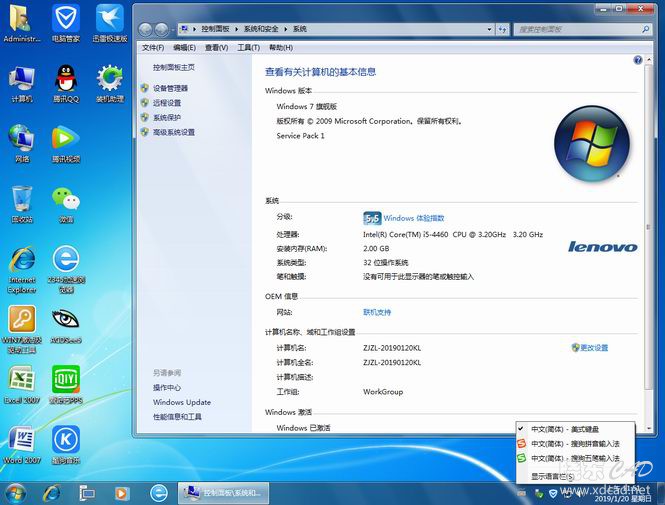Launch 酷狗音乐 desktop icon
Viewport: 665px width, 505px height.
coord(66,445)
